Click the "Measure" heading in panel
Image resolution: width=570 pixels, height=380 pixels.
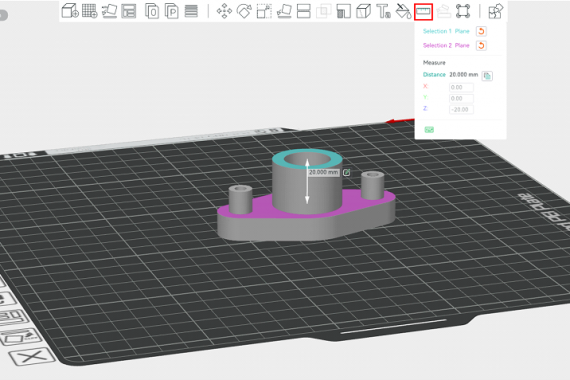coord(434,63)
